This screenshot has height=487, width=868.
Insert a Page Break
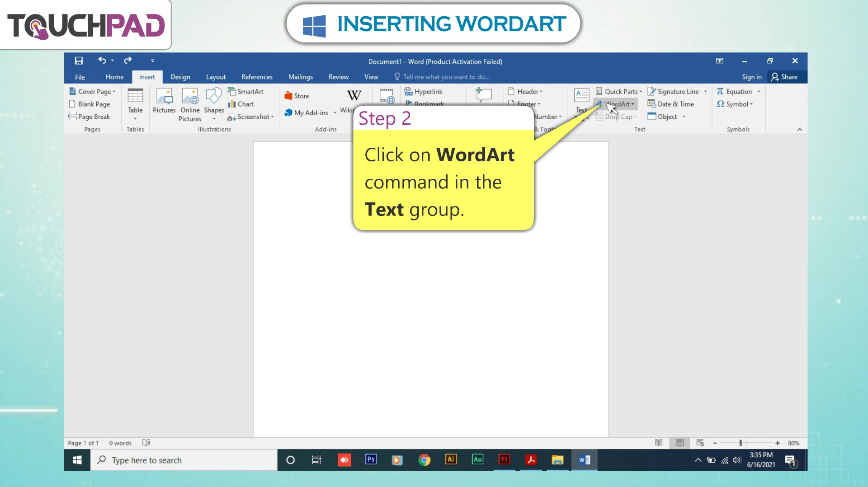click(89, 117)
